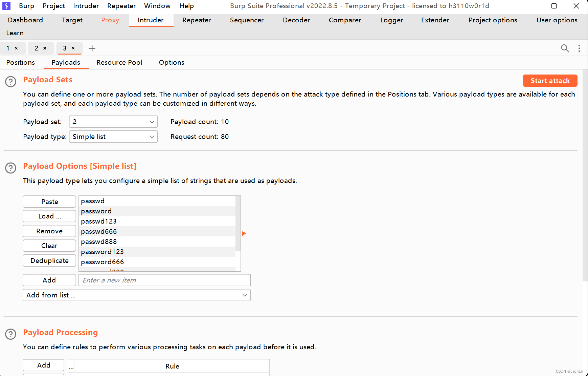
Task: Click the Clear button
Action: click(49, 246)
